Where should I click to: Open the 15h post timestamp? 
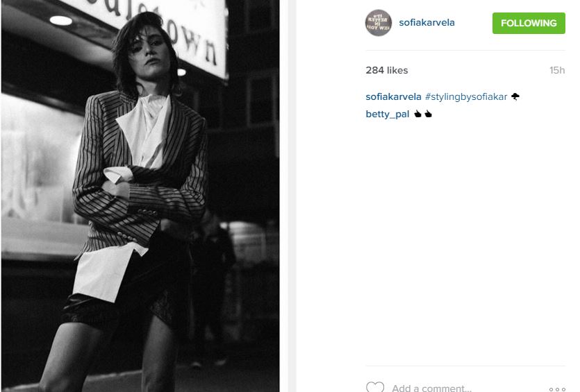click(x=557, y=70)
